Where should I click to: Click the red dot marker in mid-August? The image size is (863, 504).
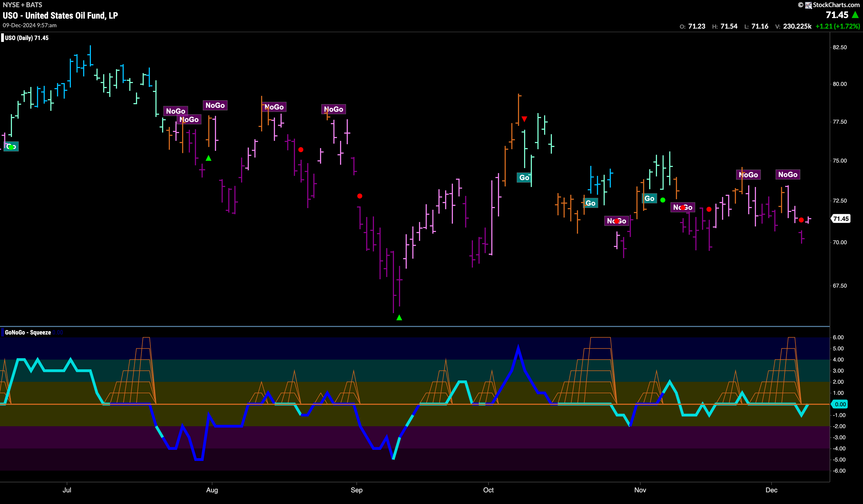(301, 149)
